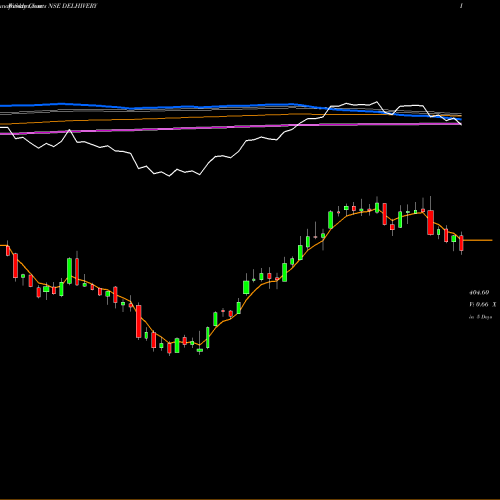Click the V: 0.66 volume reading
500x500 pixels.
tap(479, 305)
